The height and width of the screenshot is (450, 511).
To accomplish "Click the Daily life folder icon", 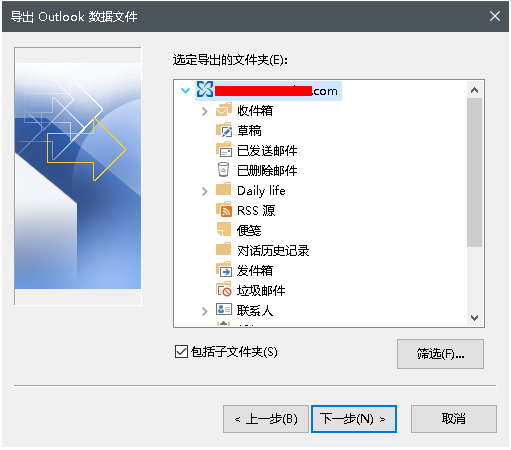I will coord(223,189).
